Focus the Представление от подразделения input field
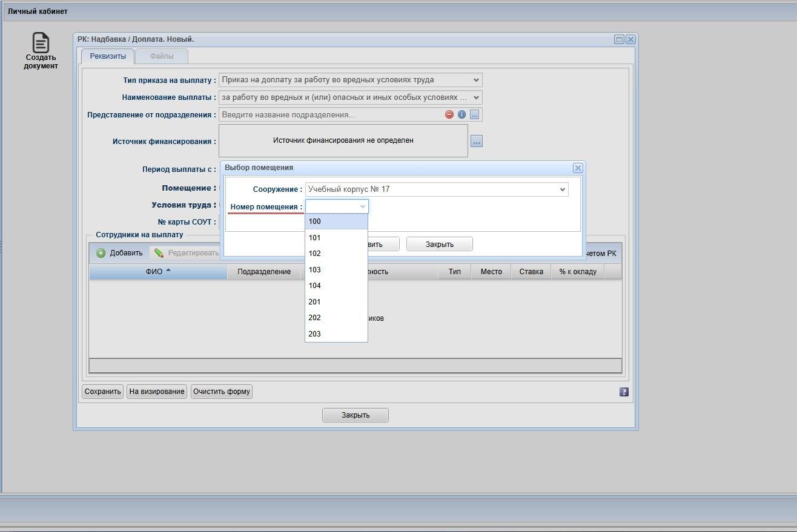Image resolution: width=797 pixels, height=532 pixels. 331,114
